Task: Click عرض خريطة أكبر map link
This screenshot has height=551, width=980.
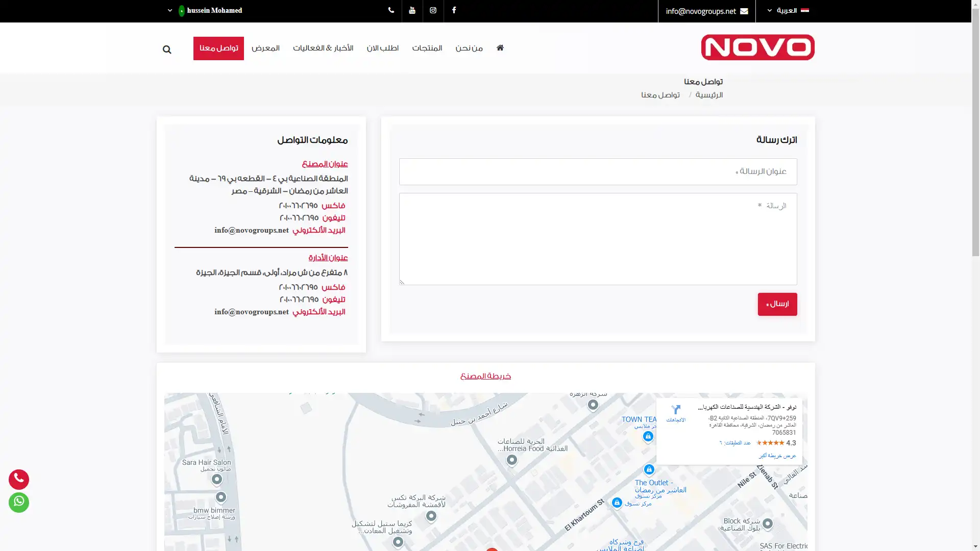Action: click(x=777, y=456)
